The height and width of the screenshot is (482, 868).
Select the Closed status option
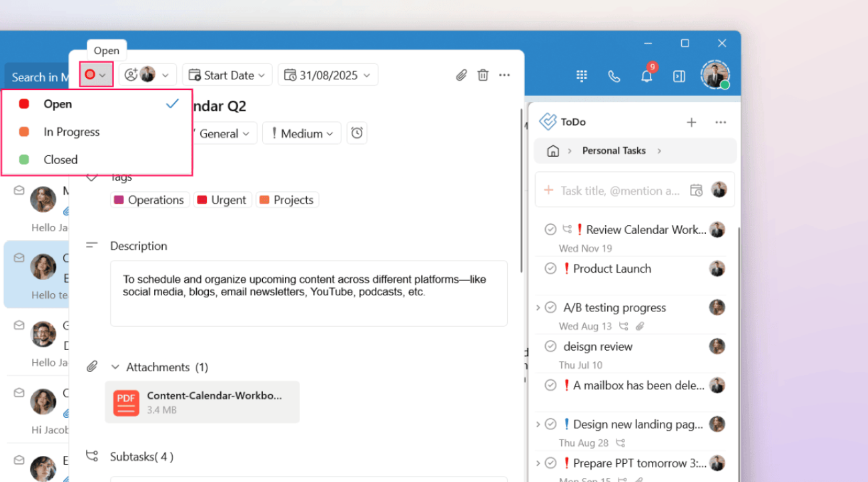(97, 159)
